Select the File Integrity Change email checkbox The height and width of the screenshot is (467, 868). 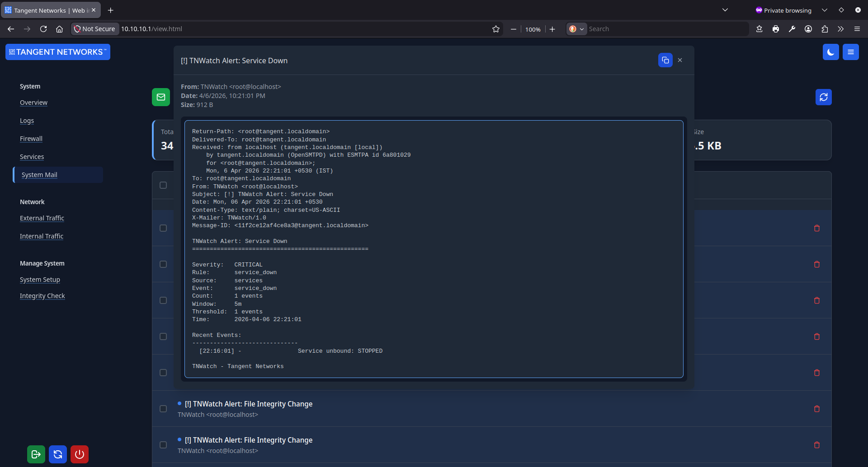pyautogui.click(x=163, y=408)
